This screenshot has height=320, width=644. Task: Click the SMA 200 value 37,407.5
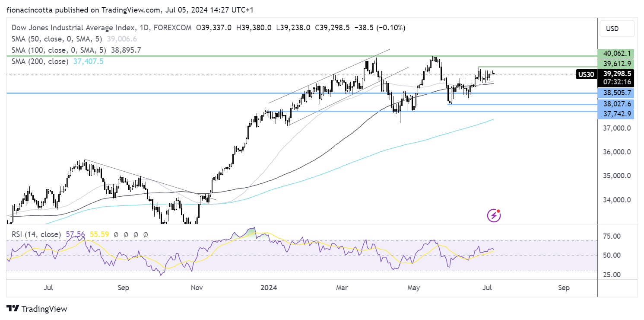[88, 61]
